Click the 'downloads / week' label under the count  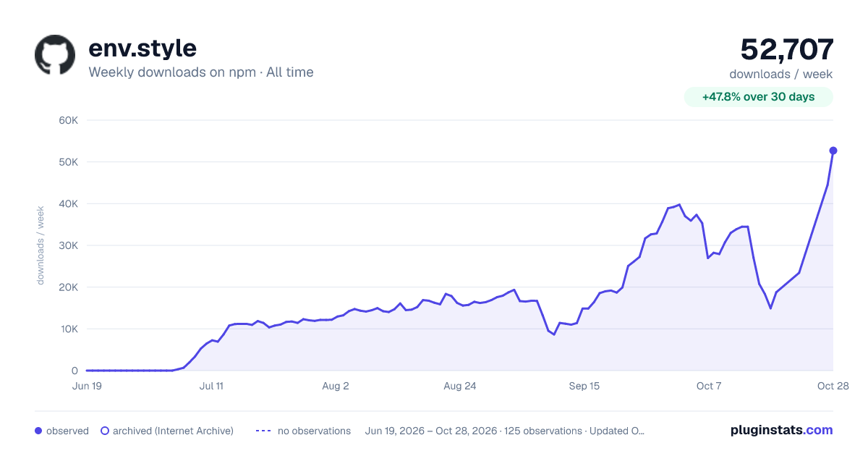(781, 74)
